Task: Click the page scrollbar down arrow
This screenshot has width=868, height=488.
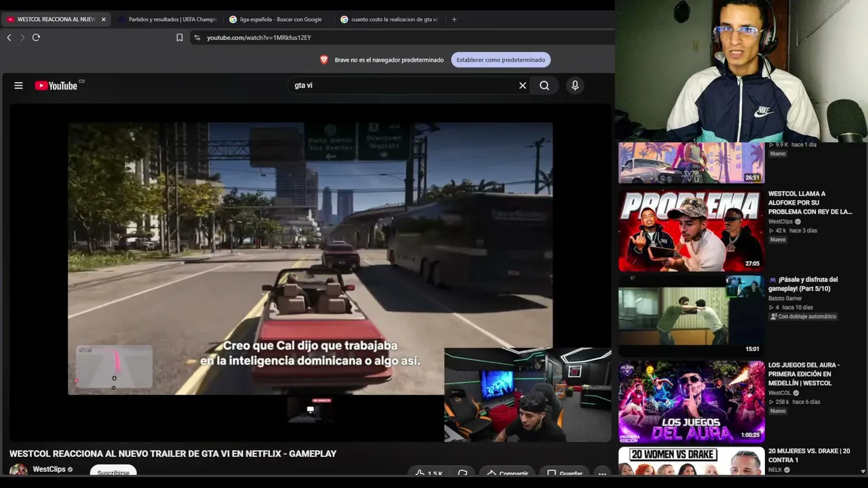Action: point(863,471)
